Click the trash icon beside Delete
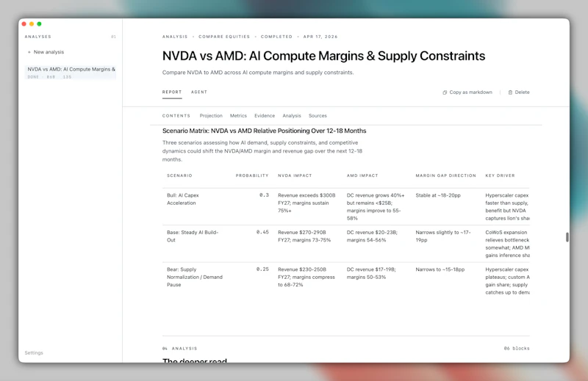 (x=510, y=92)
